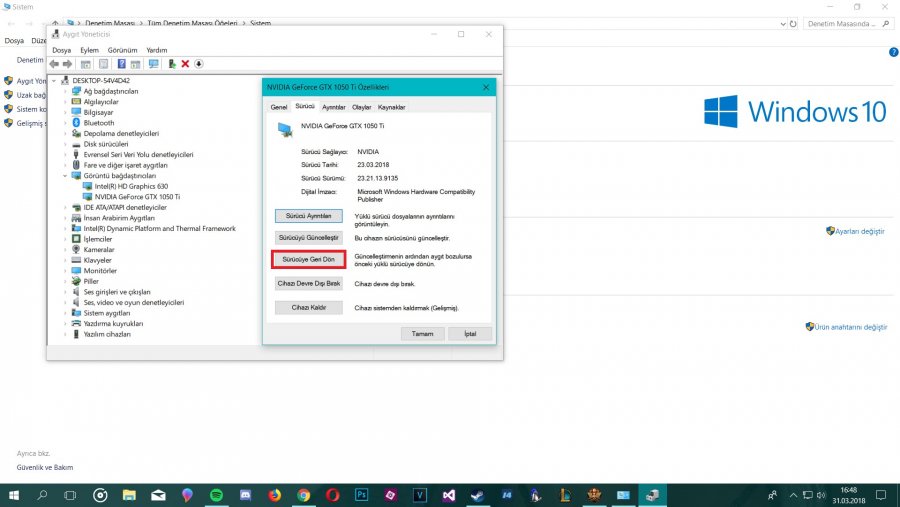The width and height of the screenshot is (900, 507).
Task: Open Photoshop from the taskbar
Action: click(x=362, y=495)
